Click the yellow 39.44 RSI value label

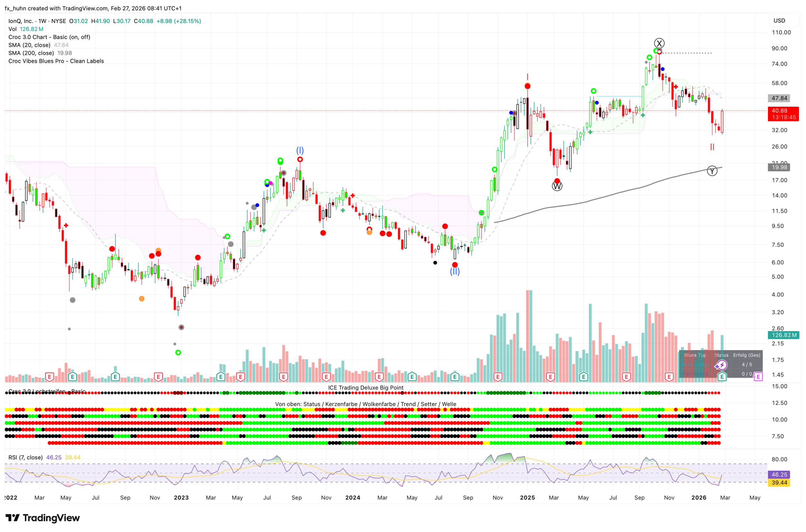coord(779,483)
